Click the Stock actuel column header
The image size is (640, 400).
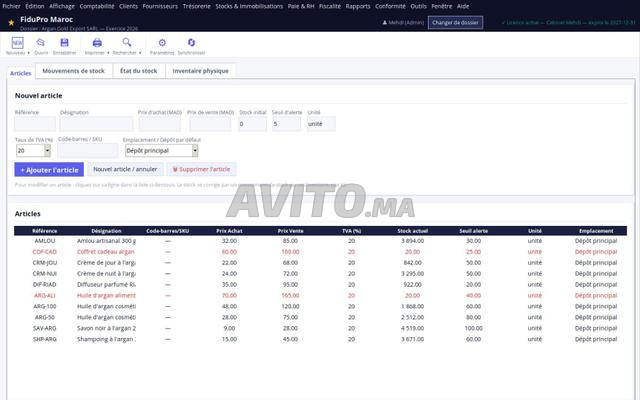tap(413, 231)
